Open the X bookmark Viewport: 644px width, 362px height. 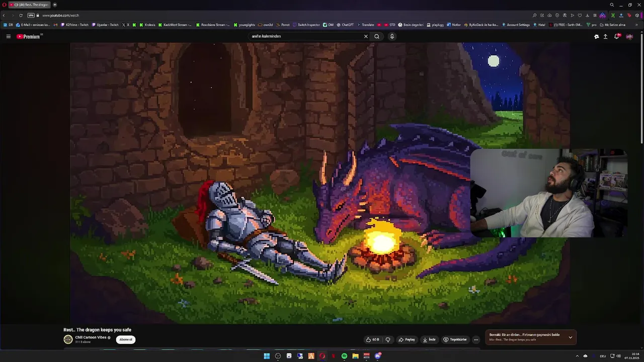[x=126, y=25]
